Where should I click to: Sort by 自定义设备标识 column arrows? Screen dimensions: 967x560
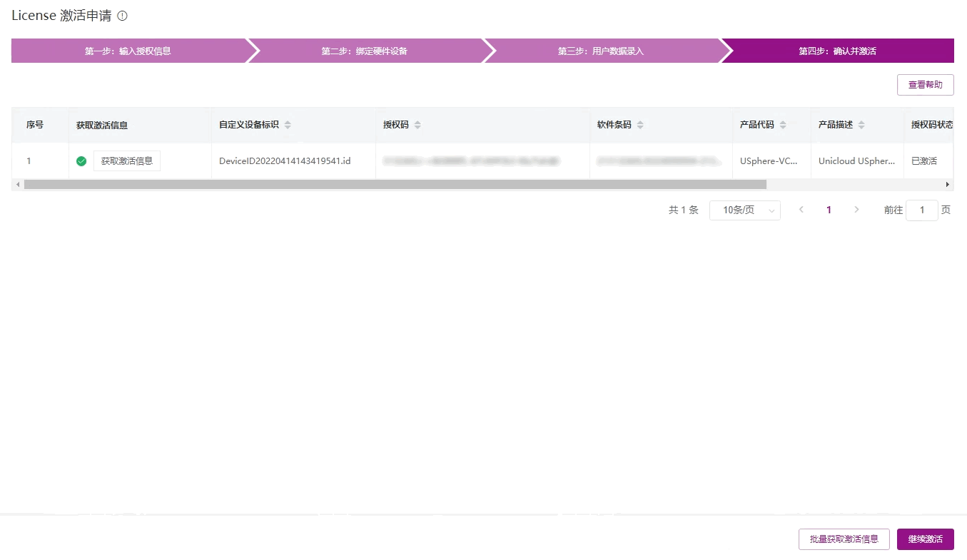288,125
